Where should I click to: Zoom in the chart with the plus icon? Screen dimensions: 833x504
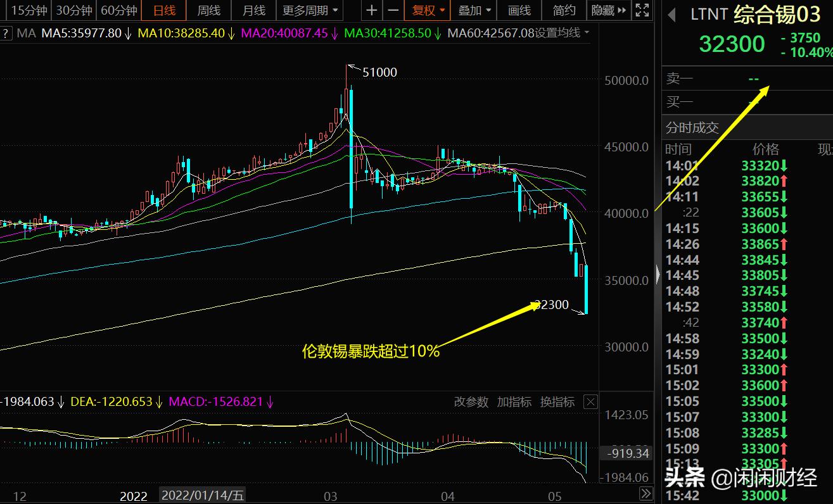click(x=372, y=10)
